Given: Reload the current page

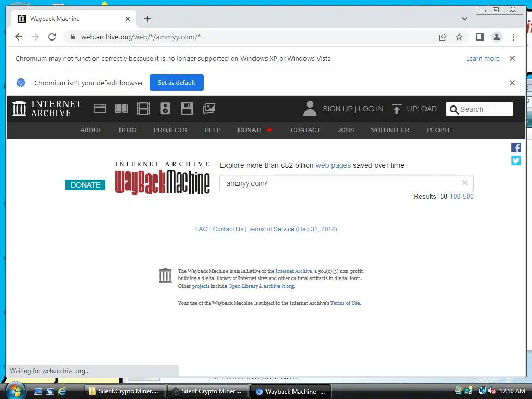Looking at the screenshot, I should point(52,37).
